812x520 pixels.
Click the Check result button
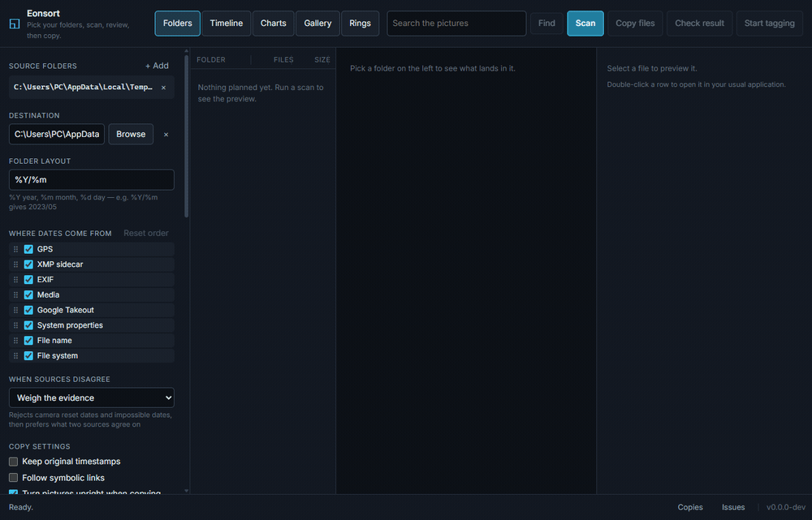coord(700,24)
